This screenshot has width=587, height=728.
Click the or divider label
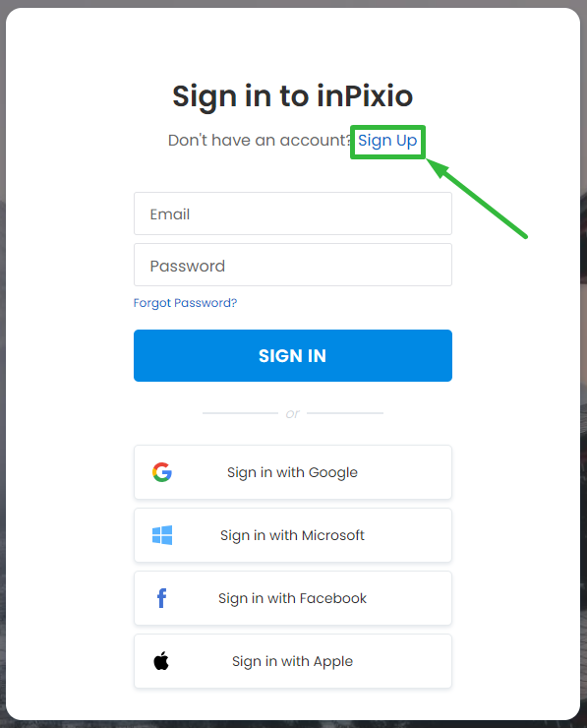(x=293, y=413)
